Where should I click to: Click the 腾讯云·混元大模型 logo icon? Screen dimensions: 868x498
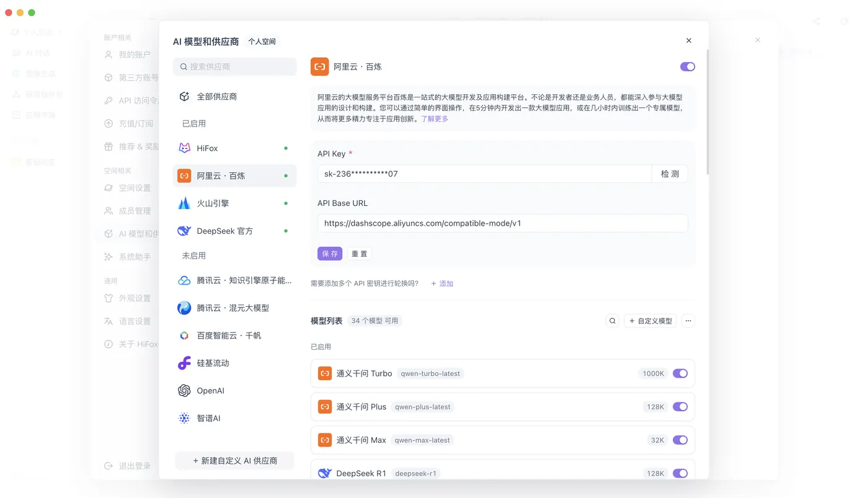(184, 308)
